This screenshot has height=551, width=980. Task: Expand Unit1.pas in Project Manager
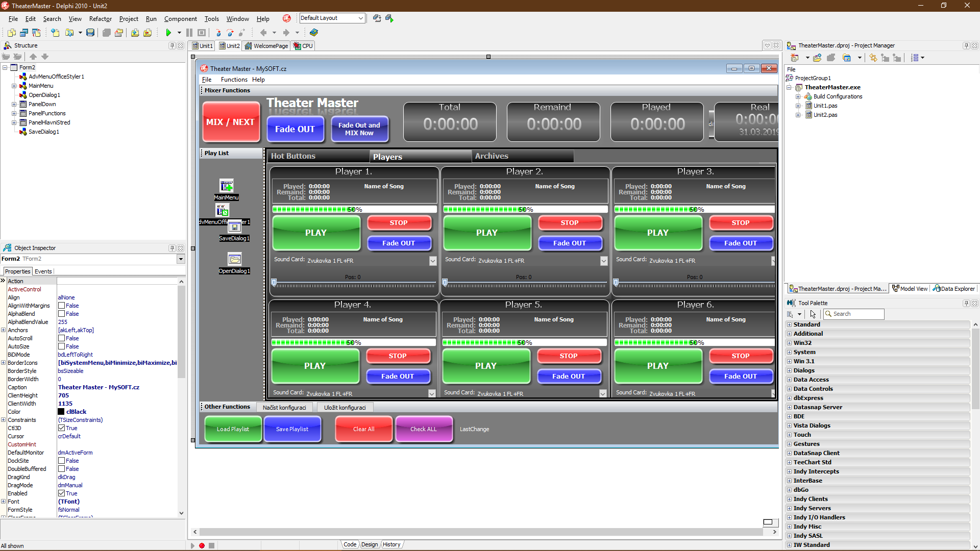click(x=798, y=106)
